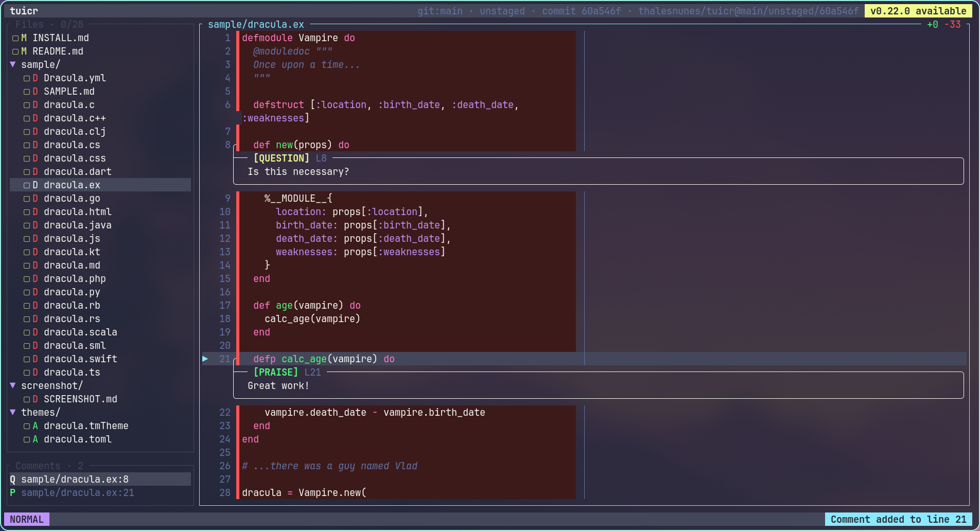Toggle reviewed checkbox for INSTALL.md
This screenshot has height=531, width=980.
(15, 38)
